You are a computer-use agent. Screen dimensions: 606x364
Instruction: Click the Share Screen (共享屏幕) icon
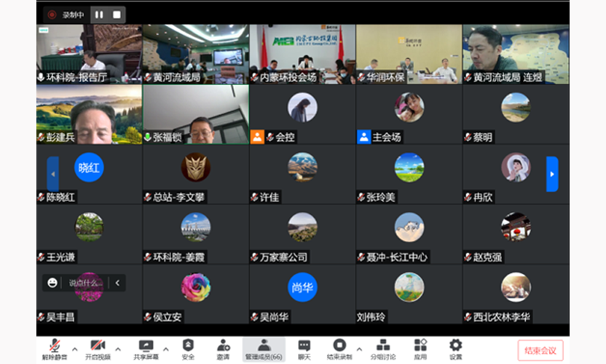click(145, 347)
